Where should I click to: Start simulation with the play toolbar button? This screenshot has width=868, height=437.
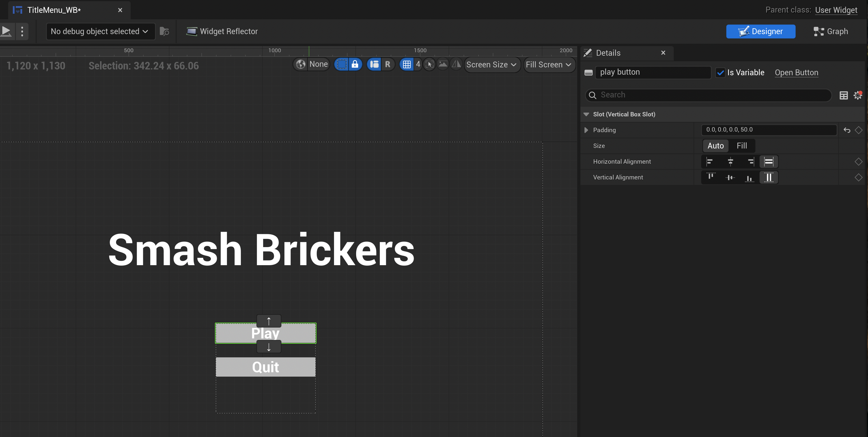6,31
